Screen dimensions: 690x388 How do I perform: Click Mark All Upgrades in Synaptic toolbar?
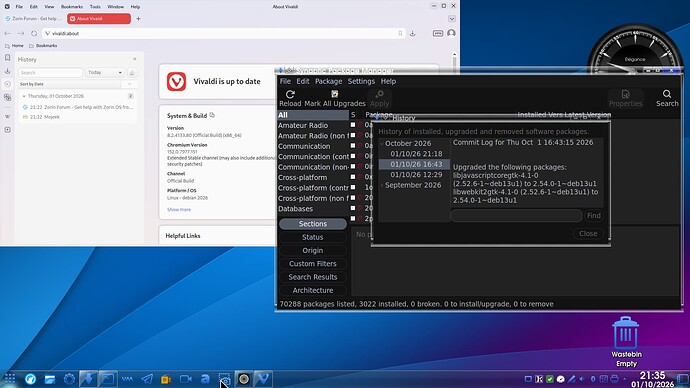334,99
